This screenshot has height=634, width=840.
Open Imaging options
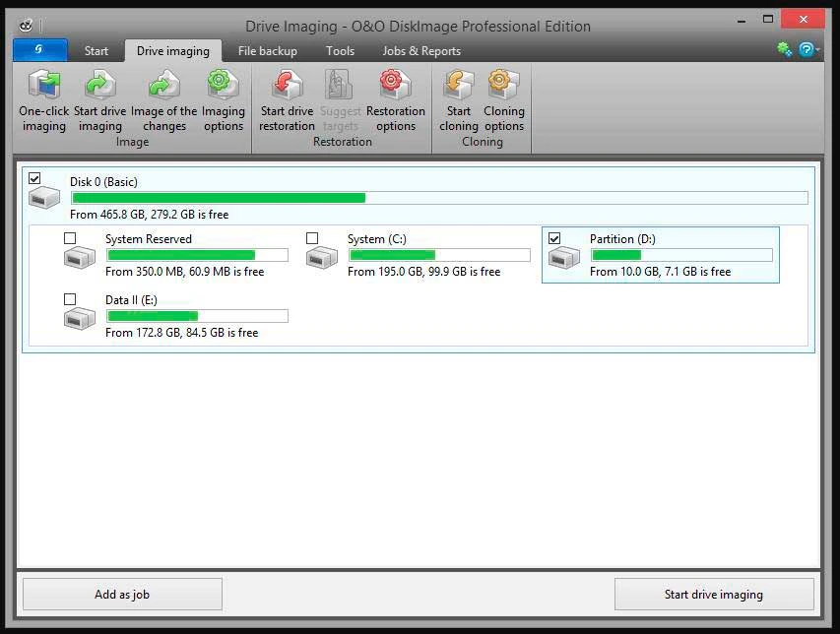click(223, 85)
